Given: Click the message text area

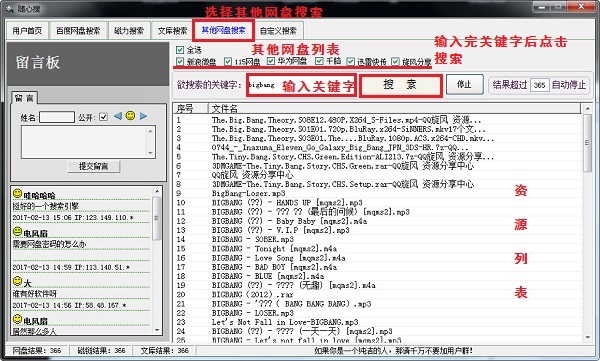Looking at the screenshot, I should pos(84,142).
